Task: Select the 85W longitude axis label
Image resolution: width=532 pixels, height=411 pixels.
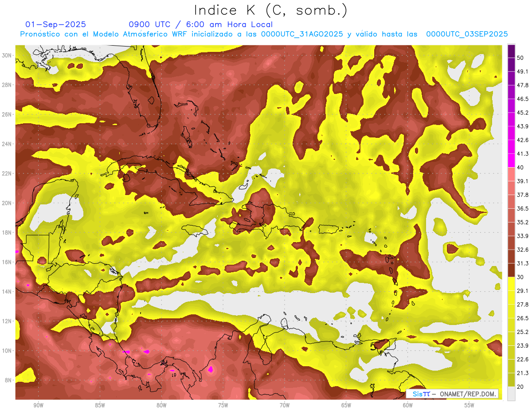Action: coord(100,405)
